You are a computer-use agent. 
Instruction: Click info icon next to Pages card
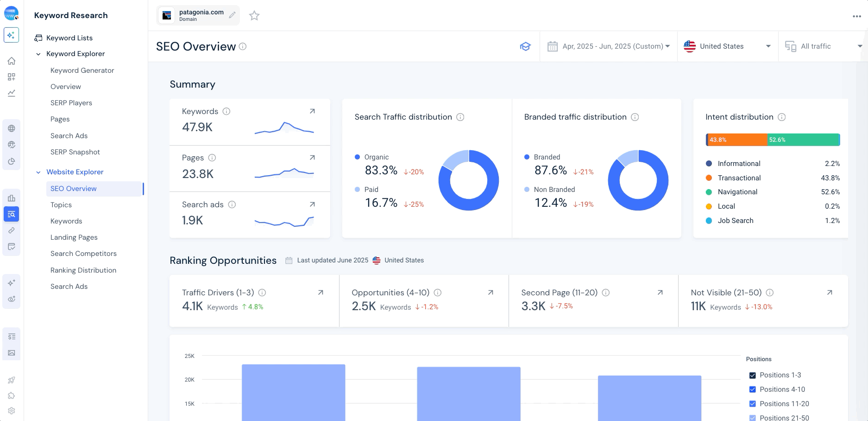coord(212,158)
